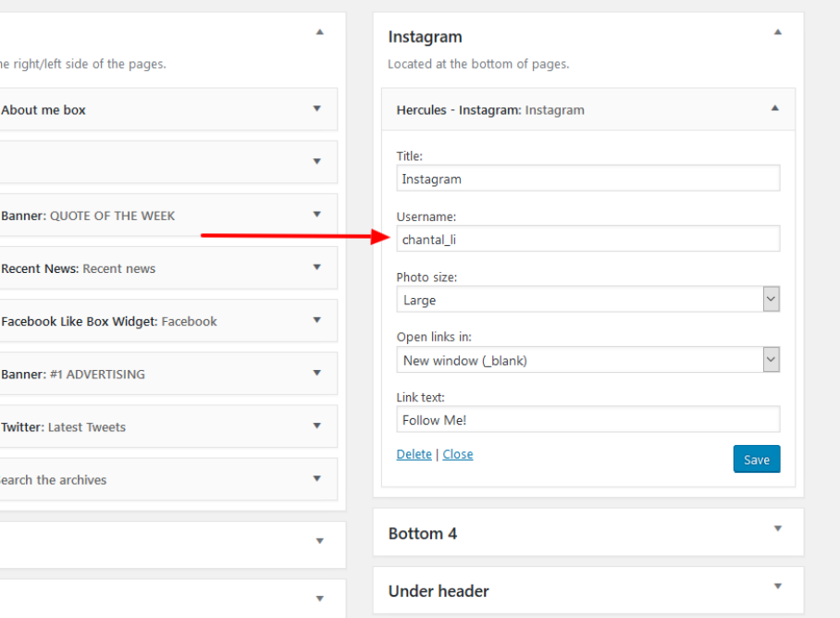Focus the Link text field

pos(588,419)
